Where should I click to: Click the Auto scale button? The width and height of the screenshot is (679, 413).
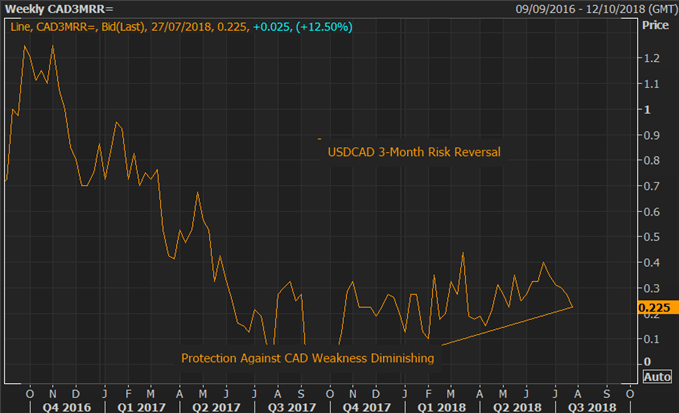pos(657,377)
